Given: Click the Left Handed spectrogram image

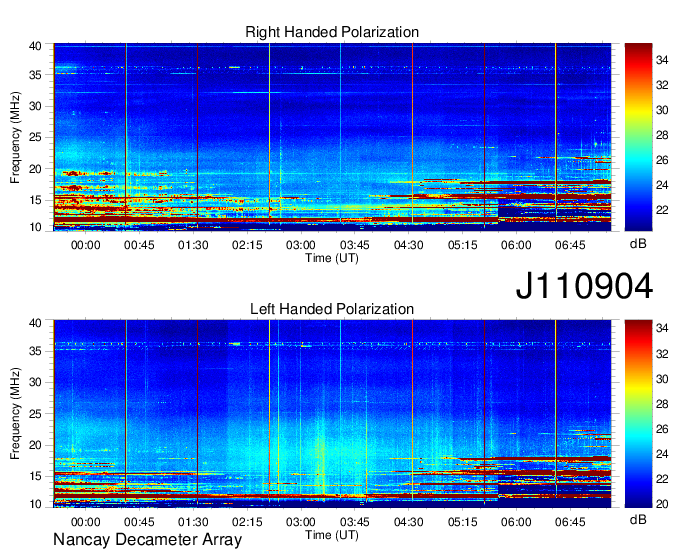Looking at the screenshot, I should 332,414.
